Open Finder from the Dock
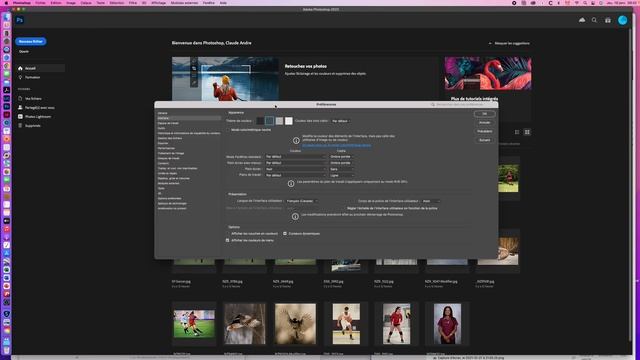 point(7,17)
